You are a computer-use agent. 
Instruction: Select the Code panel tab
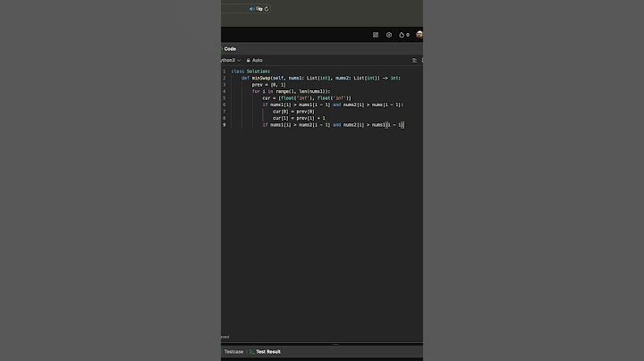(229, 49)
